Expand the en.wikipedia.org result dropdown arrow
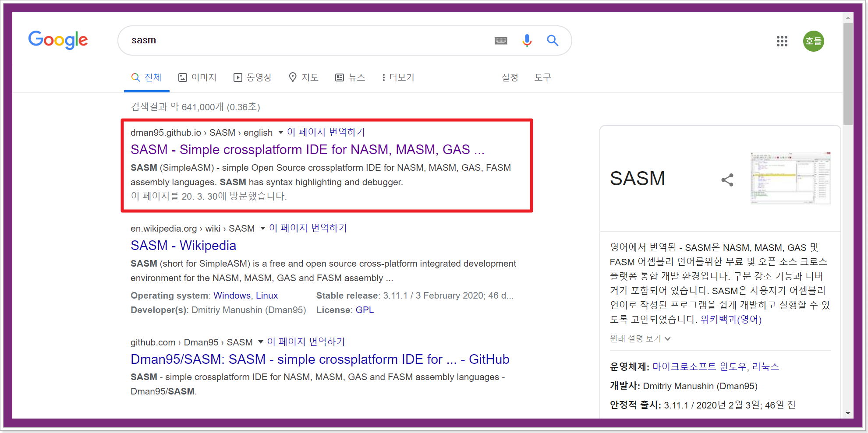Screen dimensions: 868x433 click(263, 229)
